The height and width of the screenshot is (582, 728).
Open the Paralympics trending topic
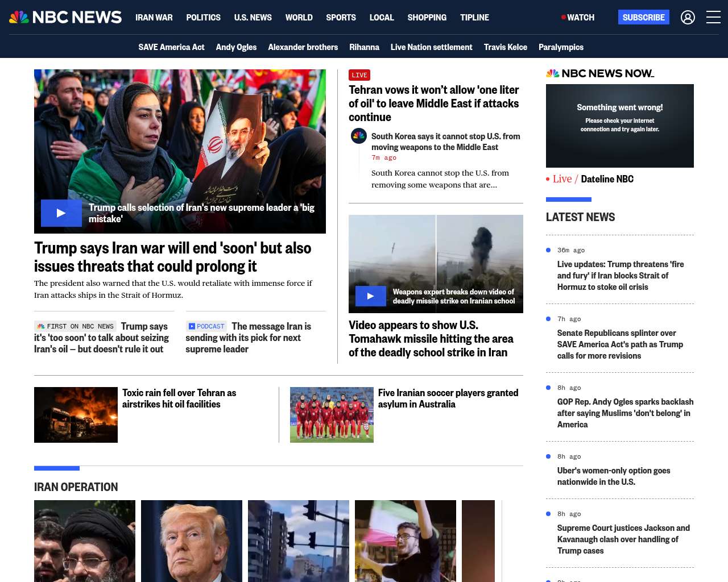pos(561,47)
